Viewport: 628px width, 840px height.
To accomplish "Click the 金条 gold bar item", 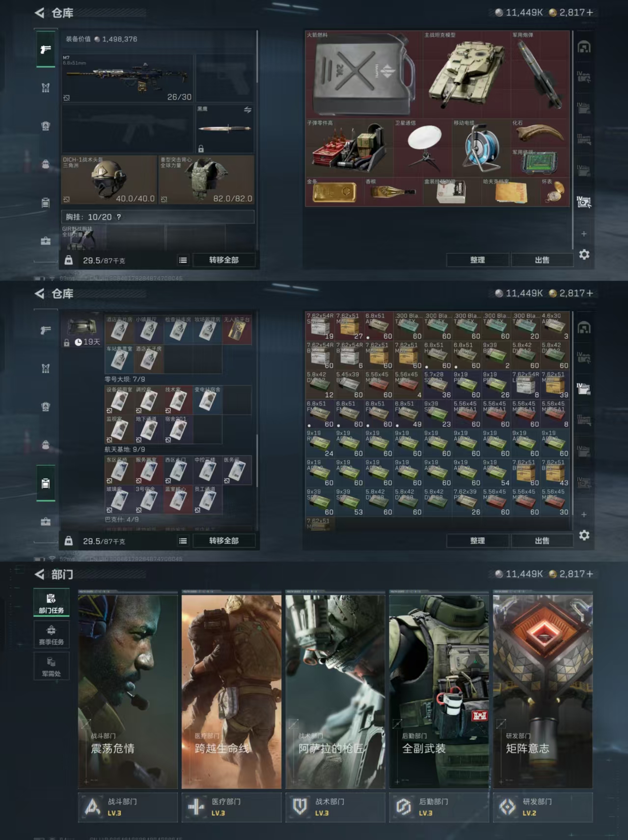I will point(334,192).
